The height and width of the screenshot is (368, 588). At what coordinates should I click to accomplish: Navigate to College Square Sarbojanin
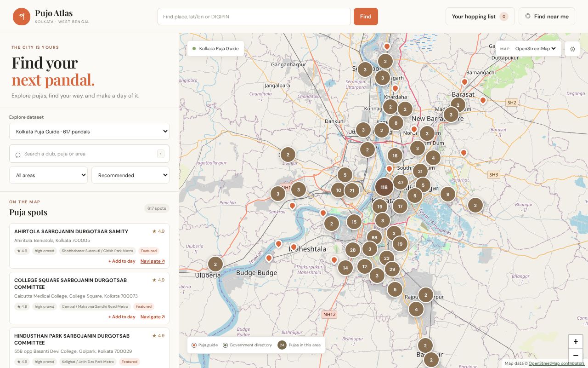pos(153,317)
